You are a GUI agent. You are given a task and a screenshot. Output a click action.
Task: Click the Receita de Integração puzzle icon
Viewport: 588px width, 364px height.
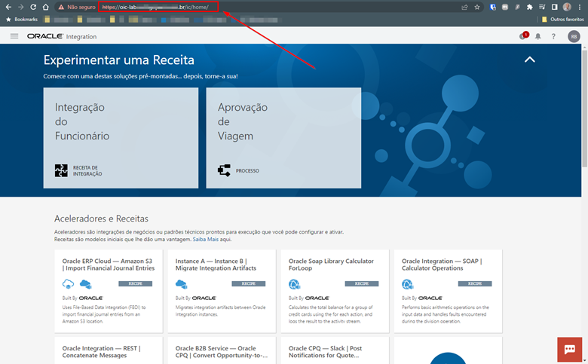[x=61, y=170]
